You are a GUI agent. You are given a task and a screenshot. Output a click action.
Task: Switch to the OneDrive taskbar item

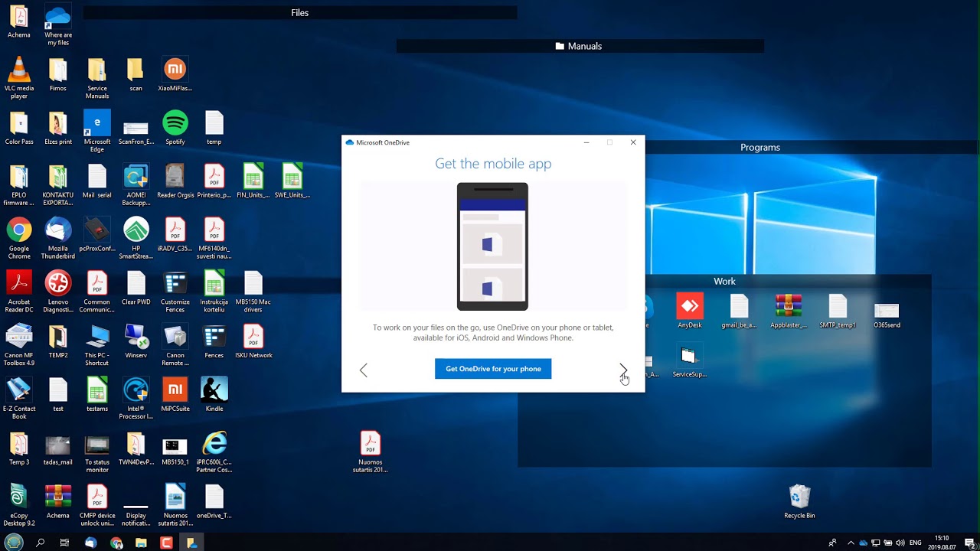click(x=191, y=543)
